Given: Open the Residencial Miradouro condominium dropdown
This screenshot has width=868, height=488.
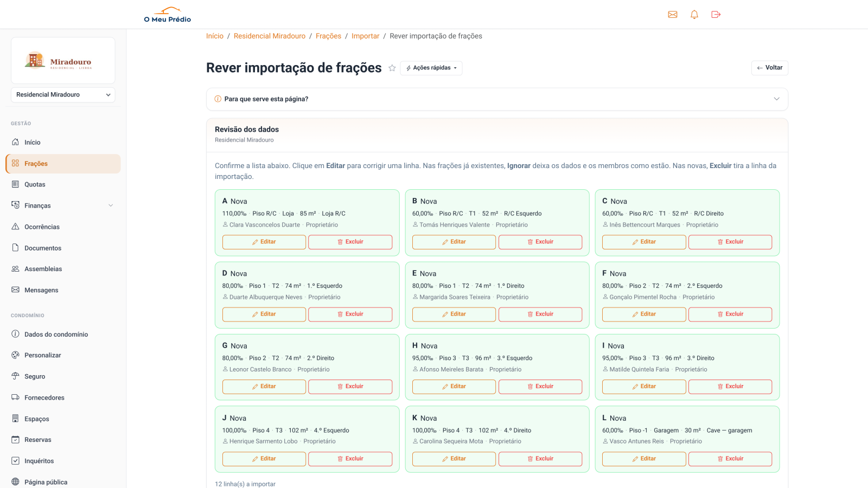Looking at the screenshot, I should point(63,95).
